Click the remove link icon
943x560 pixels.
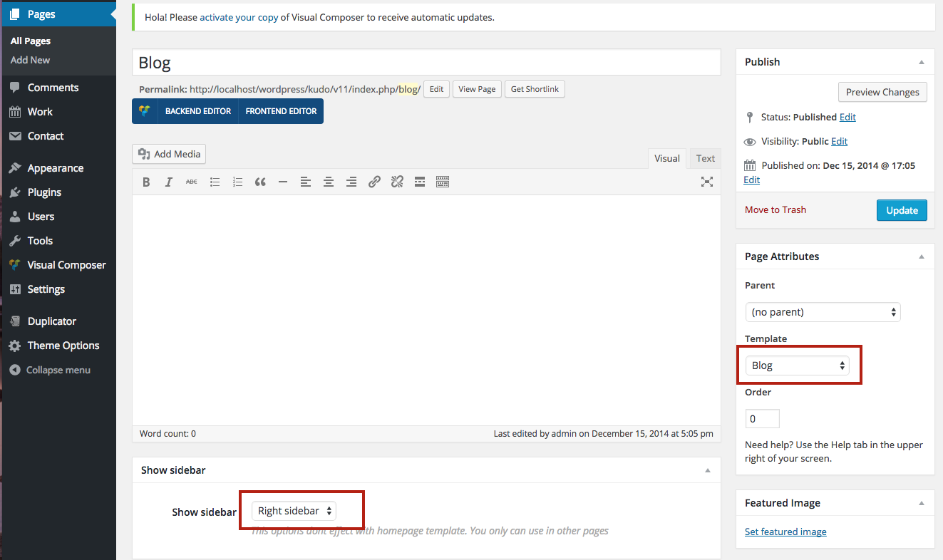[x=397, y=182]
